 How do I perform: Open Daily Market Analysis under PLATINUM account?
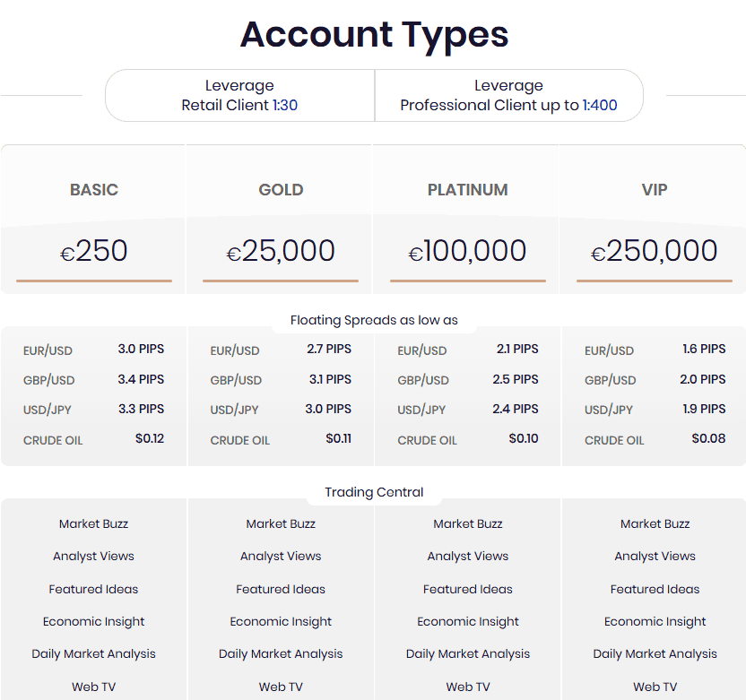point(467,653)
